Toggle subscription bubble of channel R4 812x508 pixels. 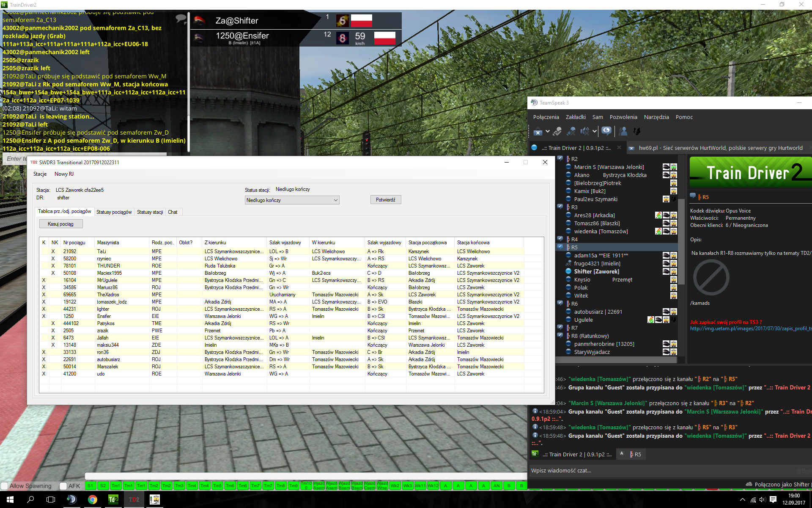tap(560, 239)
